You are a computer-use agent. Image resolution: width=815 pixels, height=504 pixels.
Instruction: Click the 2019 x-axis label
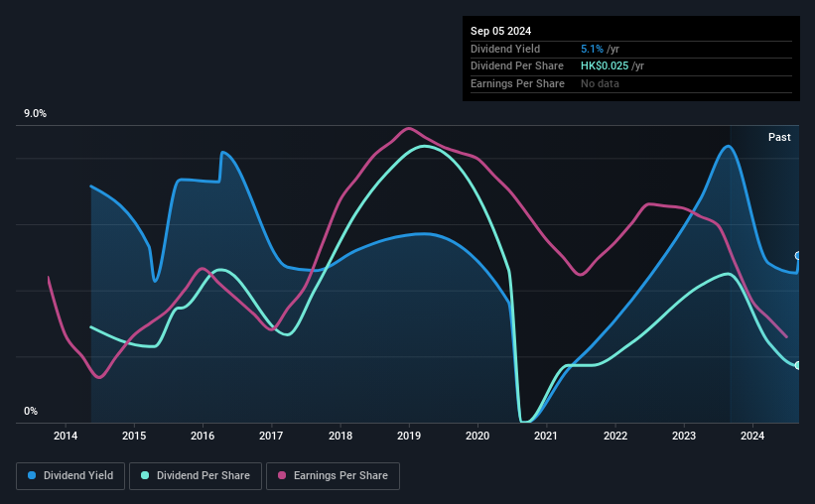[x=409, y=436]
